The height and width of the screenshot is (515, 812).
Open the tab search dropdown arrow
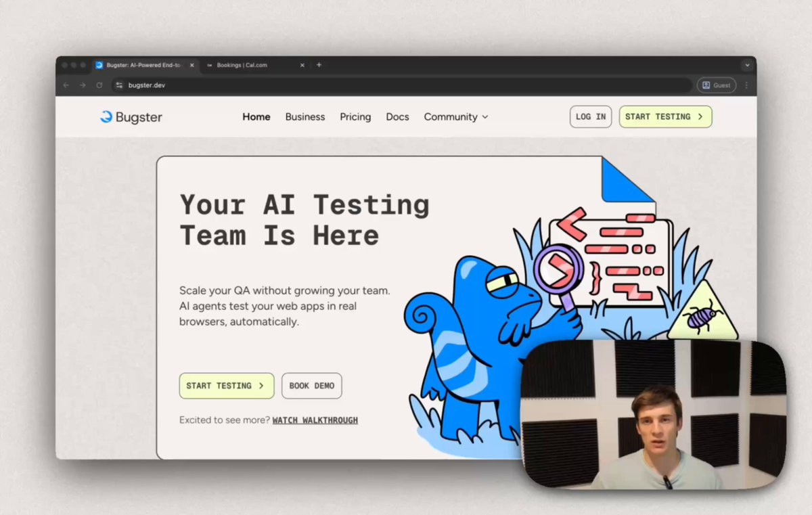[747, 65]
